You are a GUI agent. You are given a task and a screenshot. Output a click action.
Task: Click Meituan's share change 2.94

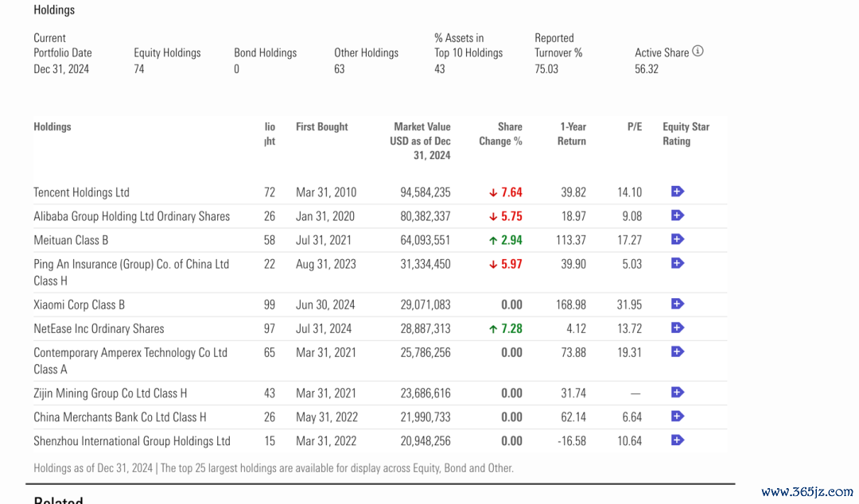tap(506, 241)
